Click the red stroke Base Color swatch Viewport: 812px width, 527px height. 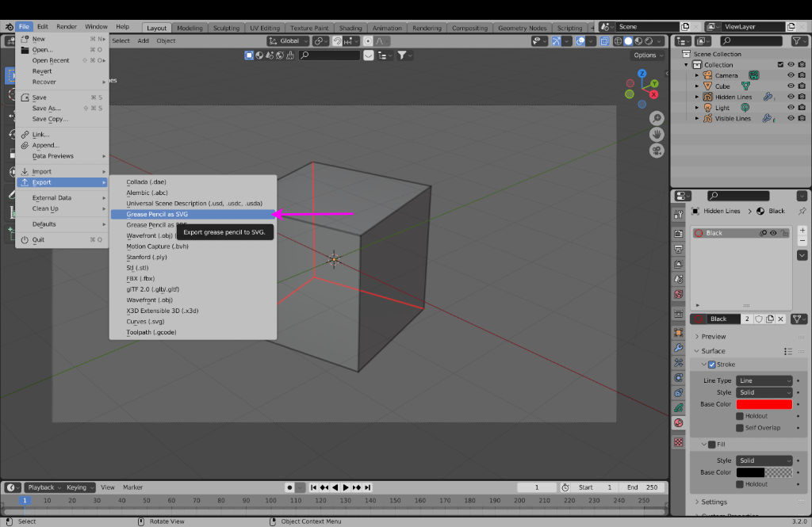[x=764, y=404]
